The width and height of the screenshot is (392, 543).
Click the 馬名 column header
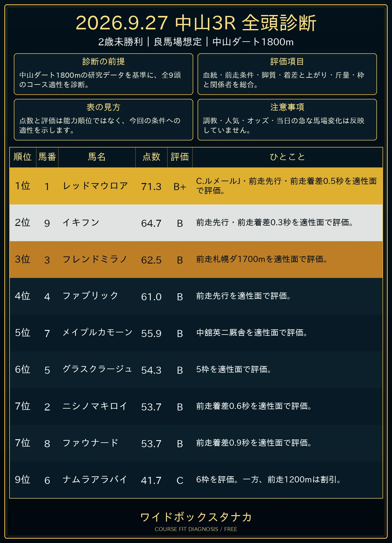point(97,157)
